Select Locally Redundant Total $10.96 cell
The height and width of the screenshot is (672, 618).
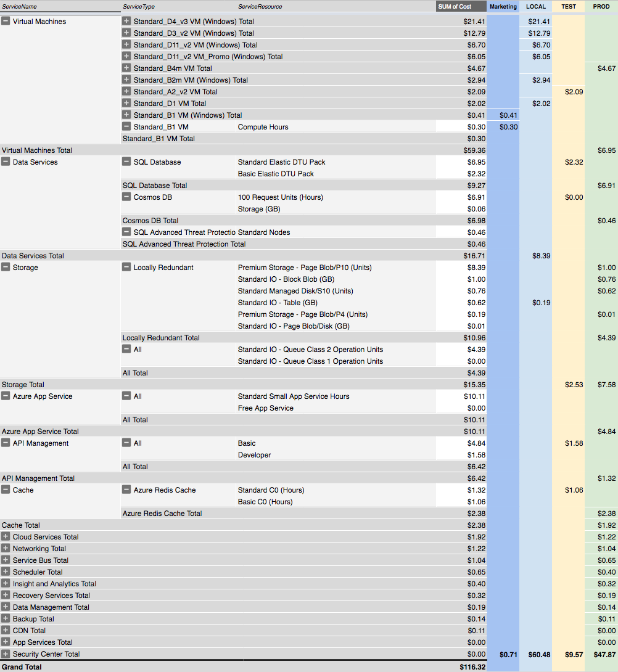coord(461,338)
